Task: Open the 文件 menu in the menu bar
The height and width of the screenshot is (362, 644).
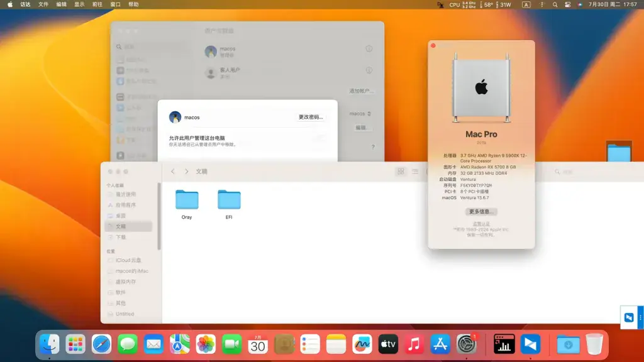Action: pos(43,4)
